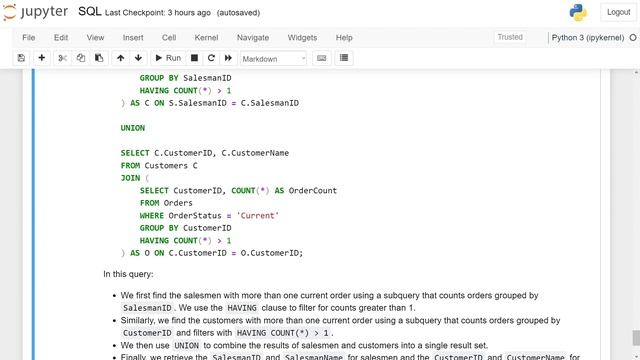Click Last Checkpoint: 3 hours ago text
This screenshot has height=360, width=640.
coord(158,13)
